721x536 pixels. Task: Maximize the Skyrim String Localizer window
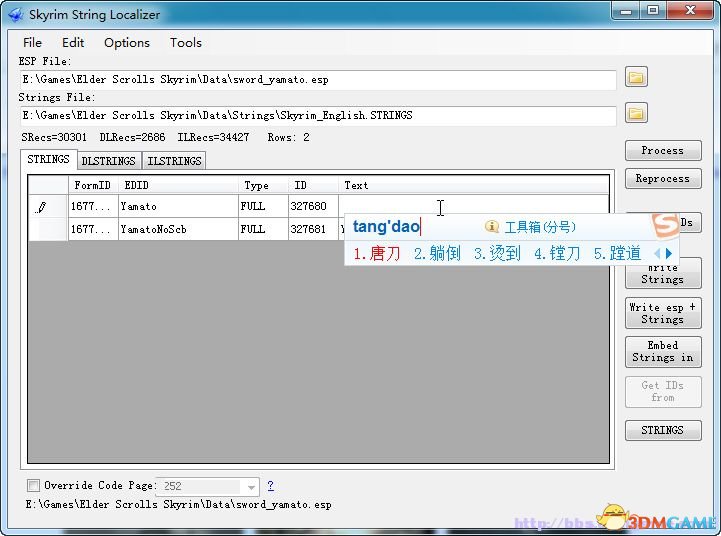[x=653, y=10]
